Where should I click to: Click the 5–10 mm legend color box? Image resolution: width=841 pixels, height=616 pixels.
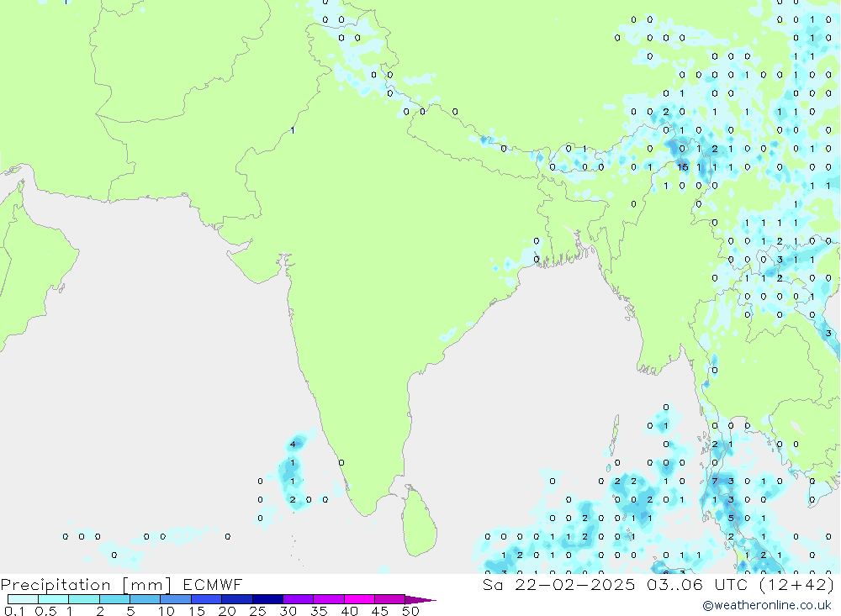point(145,599)
